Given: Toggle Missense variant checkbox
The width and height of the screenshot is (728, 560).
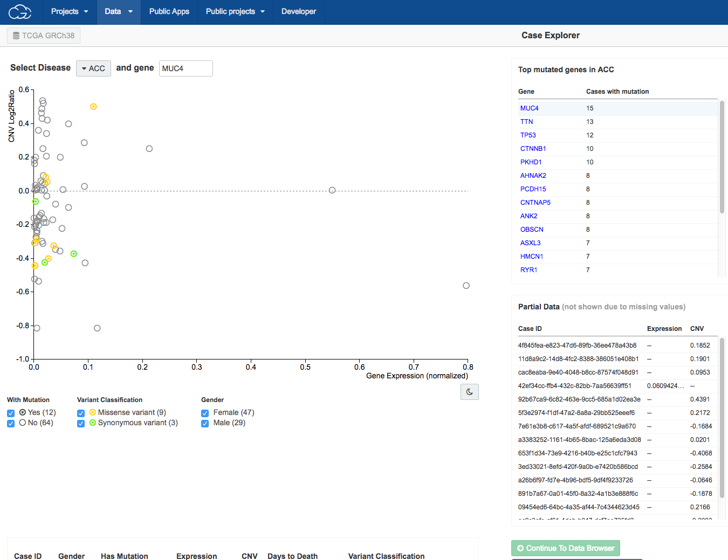Looking at the screenshot, I should 81,413.
